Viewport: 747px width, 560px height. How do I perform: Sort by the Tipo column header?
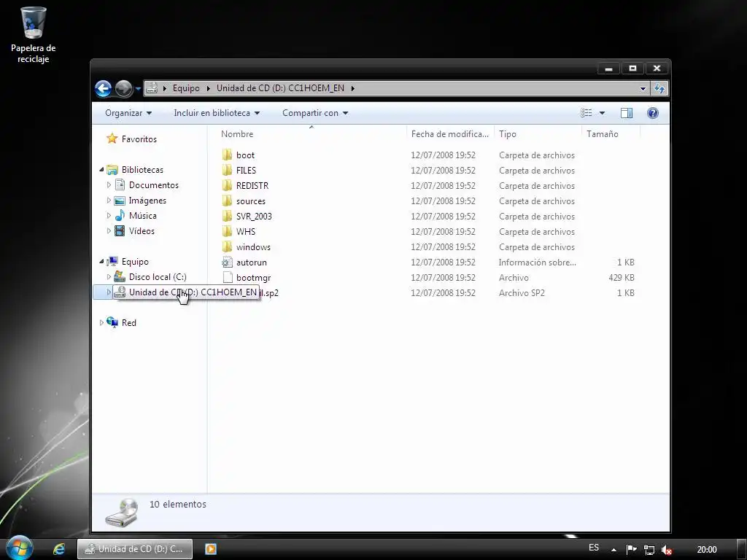click(538, 134)
